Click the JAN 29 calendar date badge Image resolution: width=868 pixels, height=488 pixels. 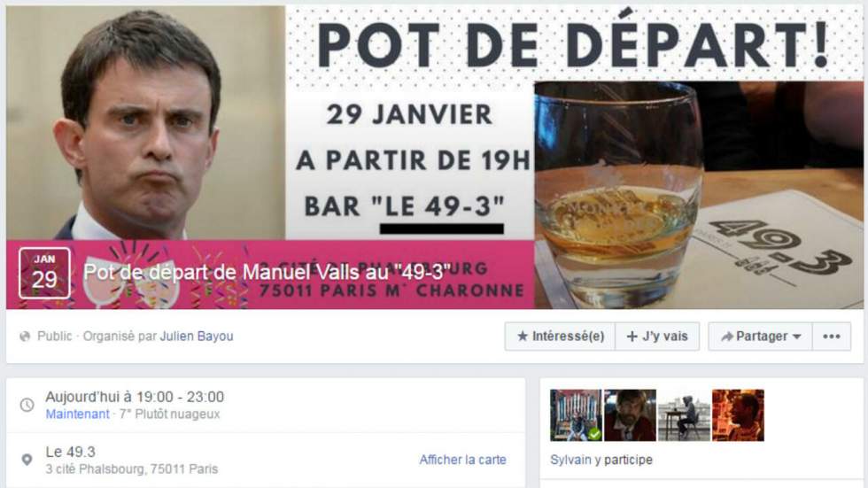click(x=44, y=274)
